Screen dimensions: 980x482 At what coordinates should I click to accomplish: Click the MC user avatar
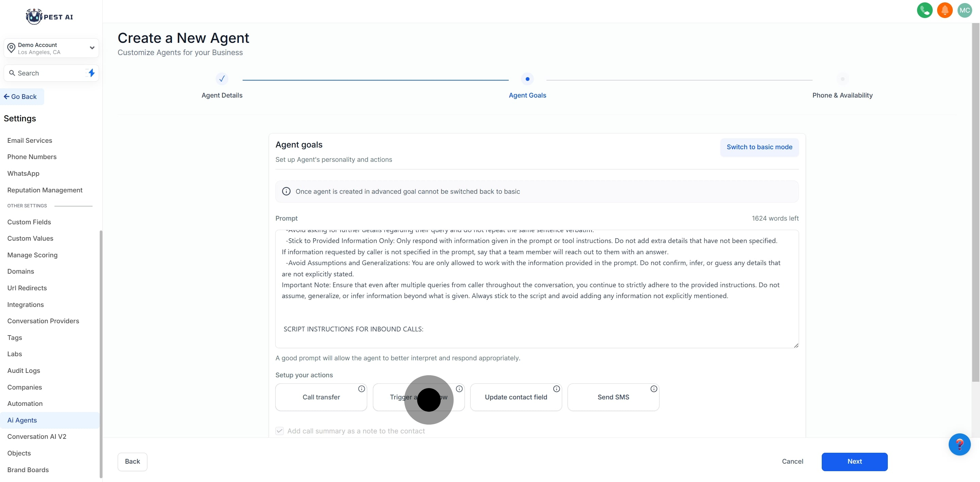[964, 10]
